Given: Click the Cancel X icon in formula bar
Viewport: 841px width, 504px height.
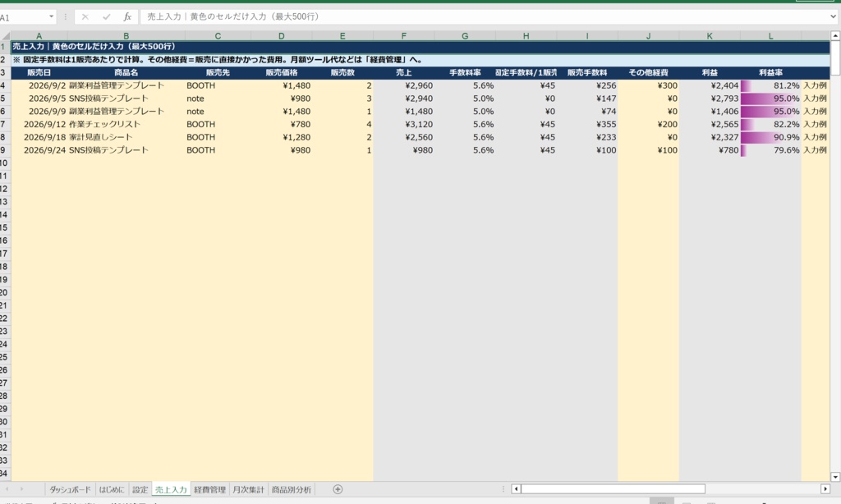Looking at the screenshot, I should [85, 17].
